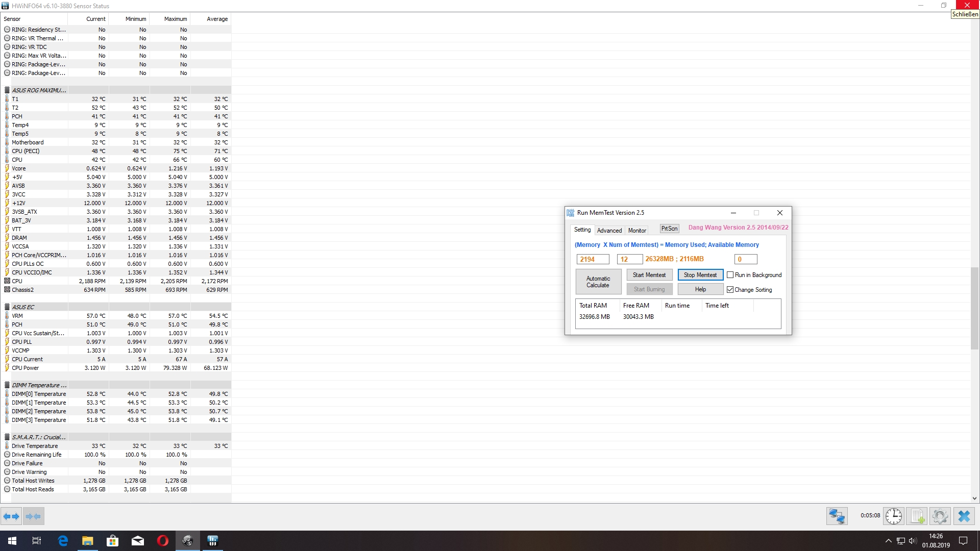This screenshot has width=980, height=551.
Task: Click the Automatic Calculate button
Action: (598, 282)
